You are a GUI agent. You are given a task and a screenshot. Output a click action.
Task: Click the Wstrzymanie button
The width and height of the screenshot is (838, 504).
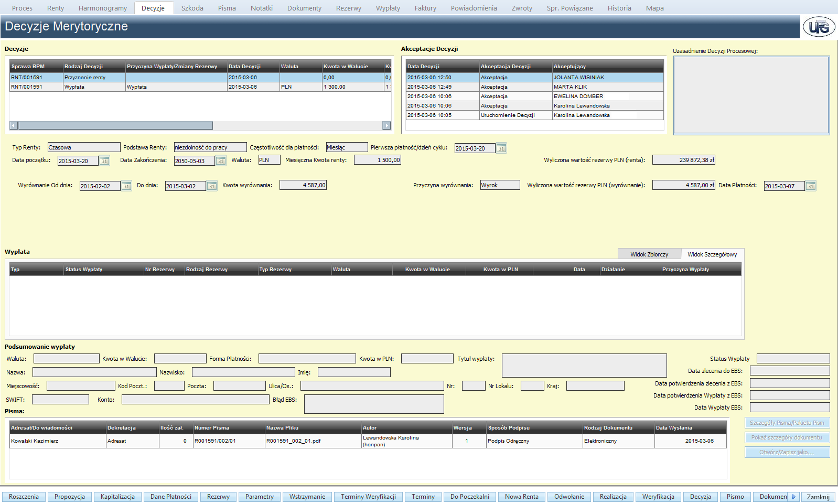click(307, 497)
